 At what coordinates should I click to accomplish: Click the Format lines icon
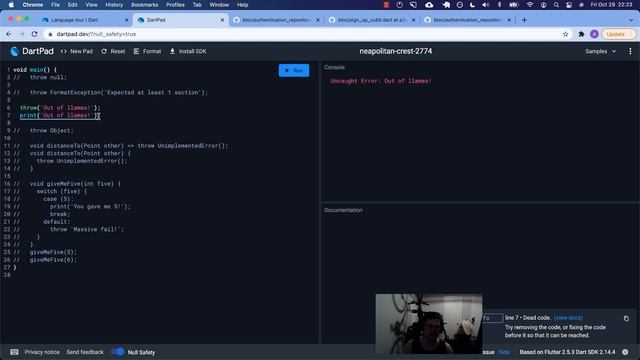click(136, 51)
